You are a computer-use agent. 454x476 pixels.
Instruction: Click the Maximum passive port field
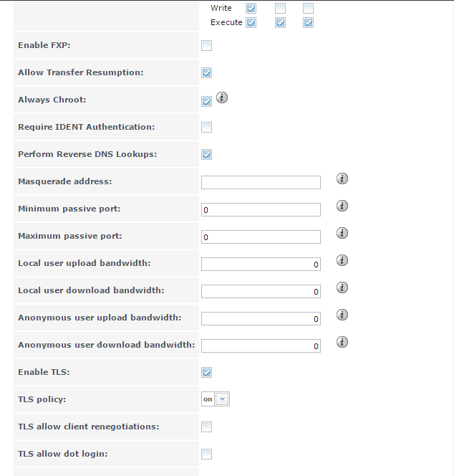point(261,237)
